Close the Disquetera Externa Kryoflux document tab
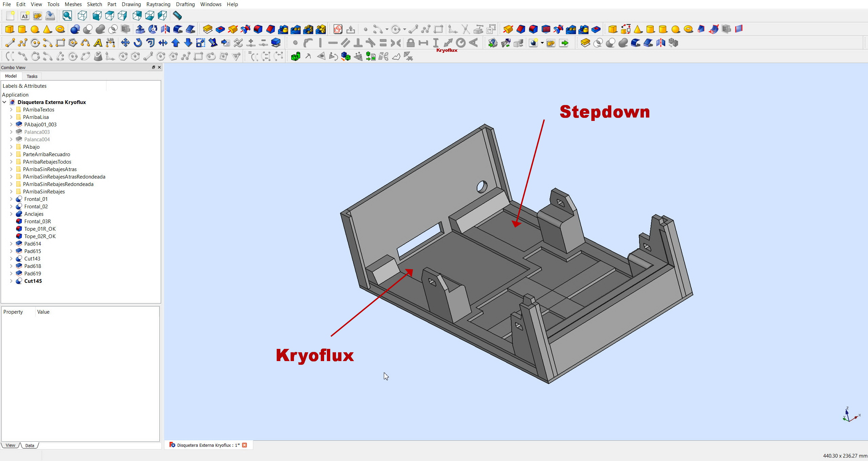868x461 pixels. [x=244, y=445]
